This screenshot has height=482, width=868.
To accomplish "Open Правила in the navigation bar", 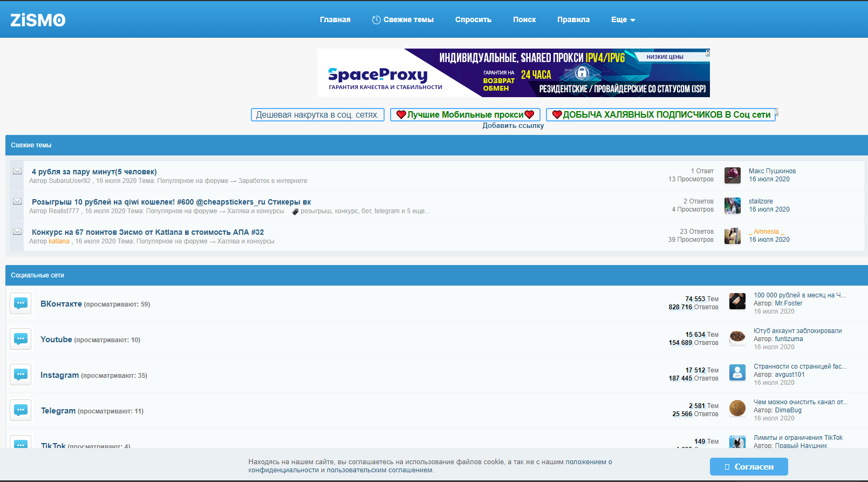I will click(573, 20).
